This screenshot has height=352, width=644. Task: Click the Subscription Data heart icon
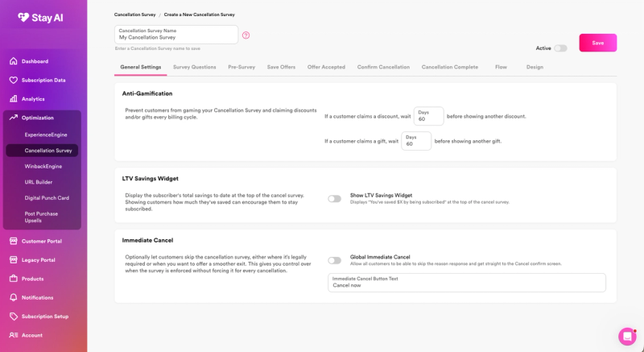click(14, 80)
